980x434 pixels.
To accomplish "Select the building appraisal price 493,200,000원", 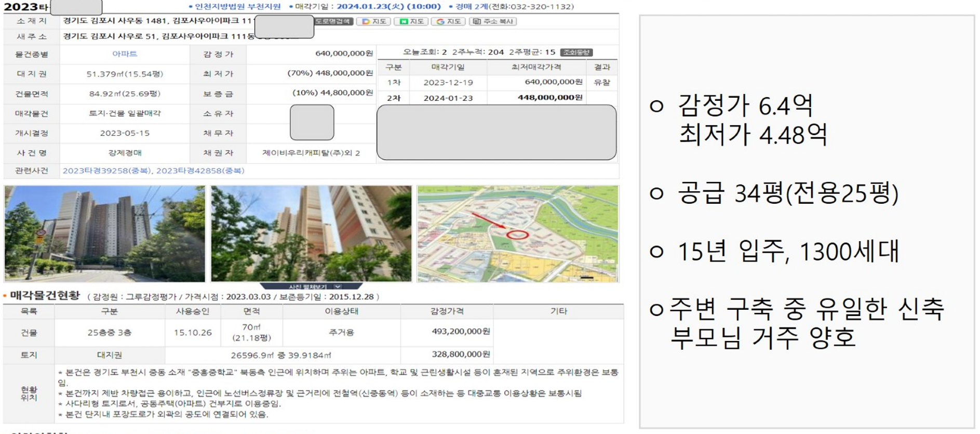I will (x=461, y=331).
